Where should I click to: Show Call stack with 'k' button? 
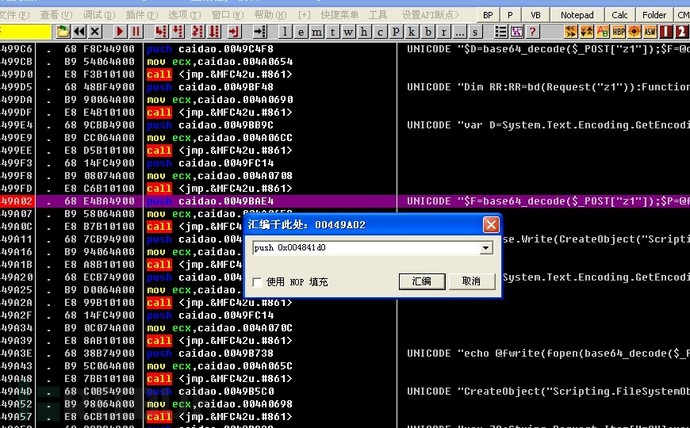tap(412, 32)
